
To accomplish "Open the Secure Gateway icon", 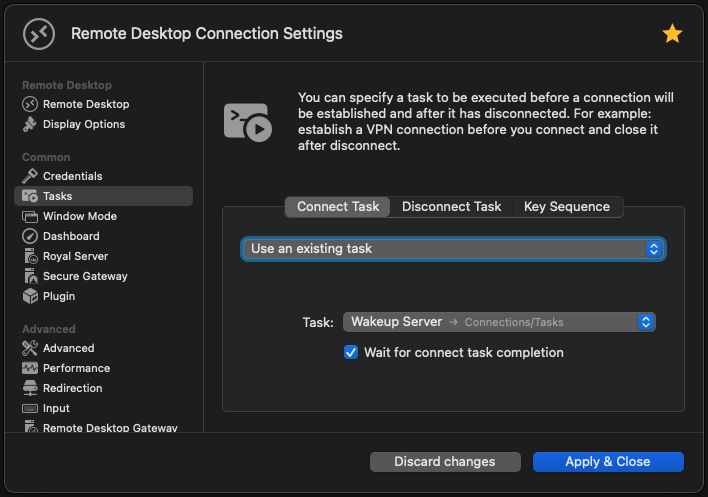I will coord(30,276).
